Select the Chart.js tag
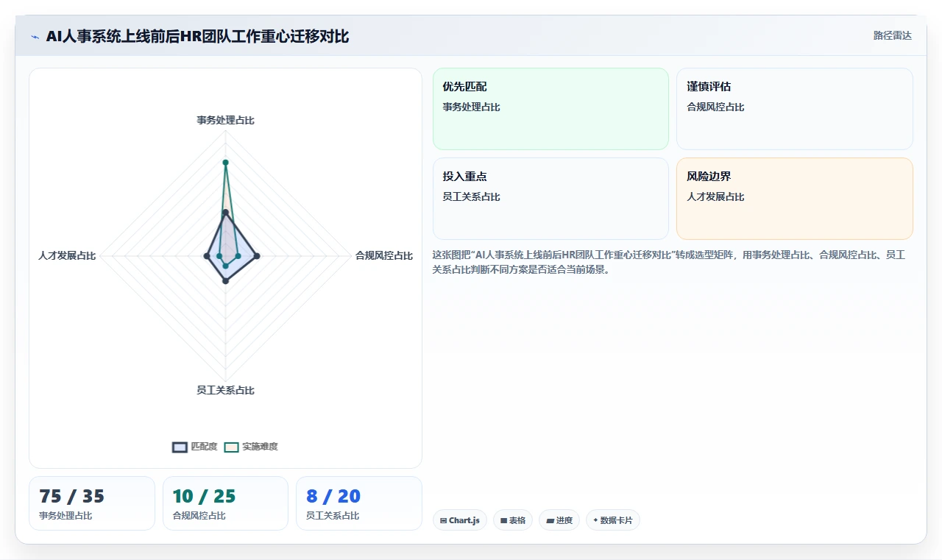942x560 pixels. click(x=460, y=520)
